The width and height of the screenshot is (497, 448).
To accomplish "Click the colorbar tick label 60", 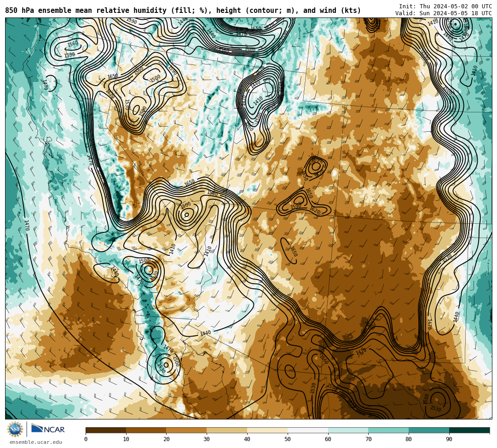I will 328,439.
